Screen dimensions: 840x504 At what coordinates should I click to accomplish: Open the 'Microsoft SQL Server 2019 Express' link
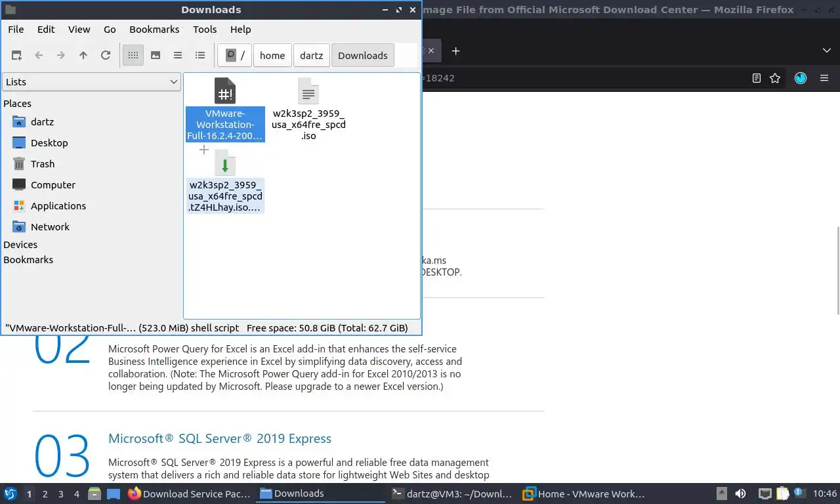[x=220, y=438]
